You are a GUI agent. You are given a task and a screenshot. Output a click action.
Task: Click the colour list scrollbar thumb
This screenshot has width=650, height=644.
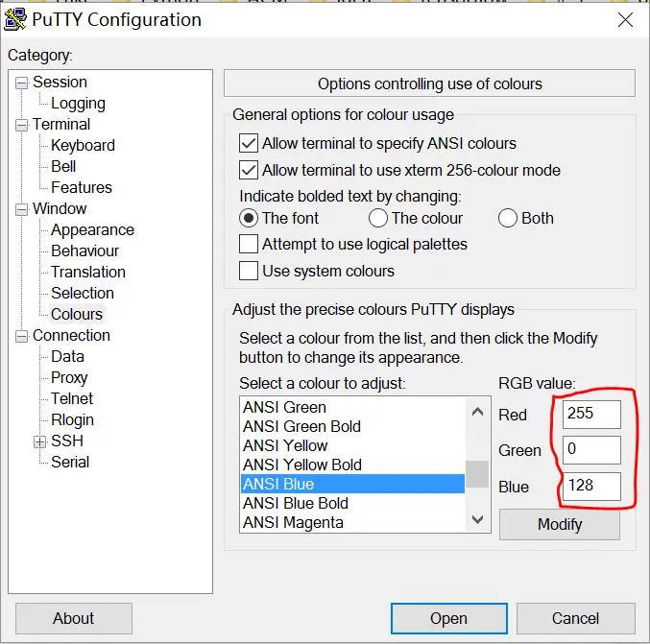point(477,474)
